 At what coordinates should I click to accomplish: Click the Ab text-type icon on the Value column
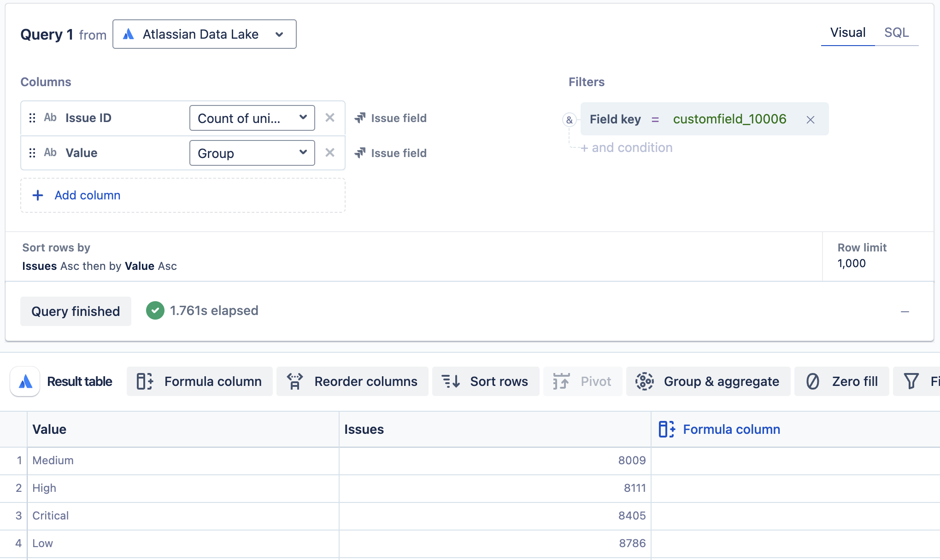pos(50,152)
